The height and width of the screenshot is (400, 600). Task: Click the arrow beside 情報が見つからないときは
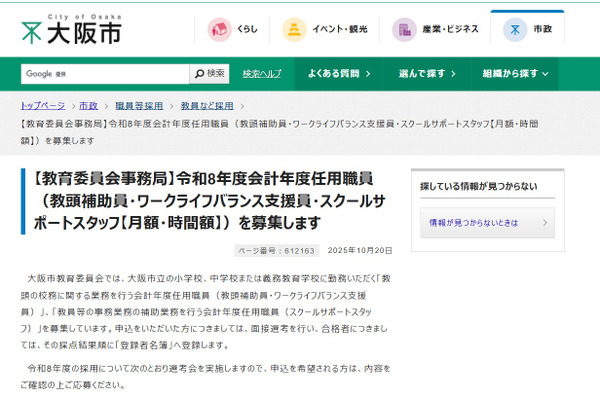point(567,222)
